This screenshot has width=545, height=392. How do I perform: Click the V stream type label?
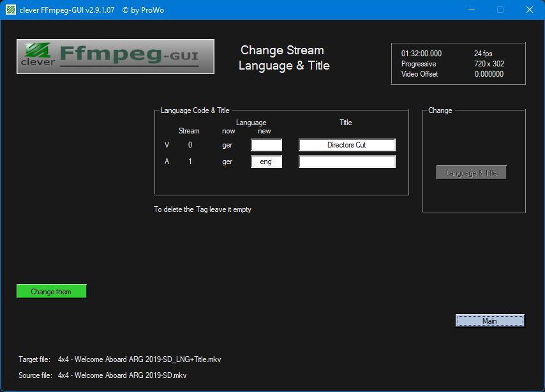[167, 145]
